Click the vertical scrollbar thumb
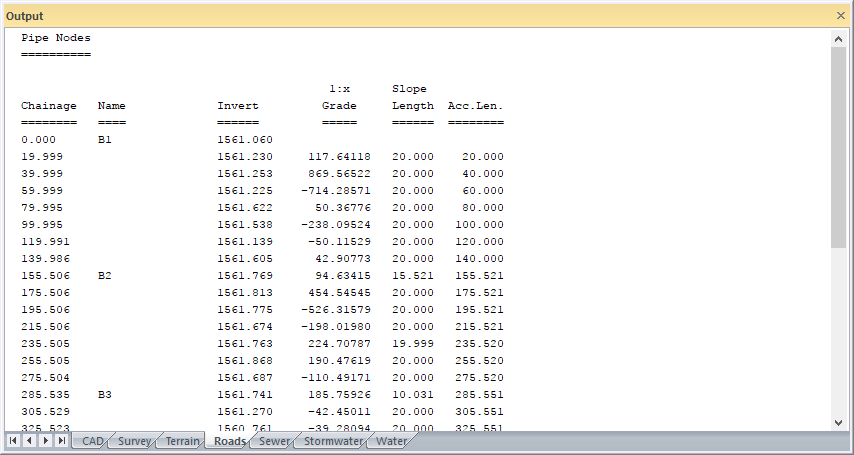 coord(839,145)
